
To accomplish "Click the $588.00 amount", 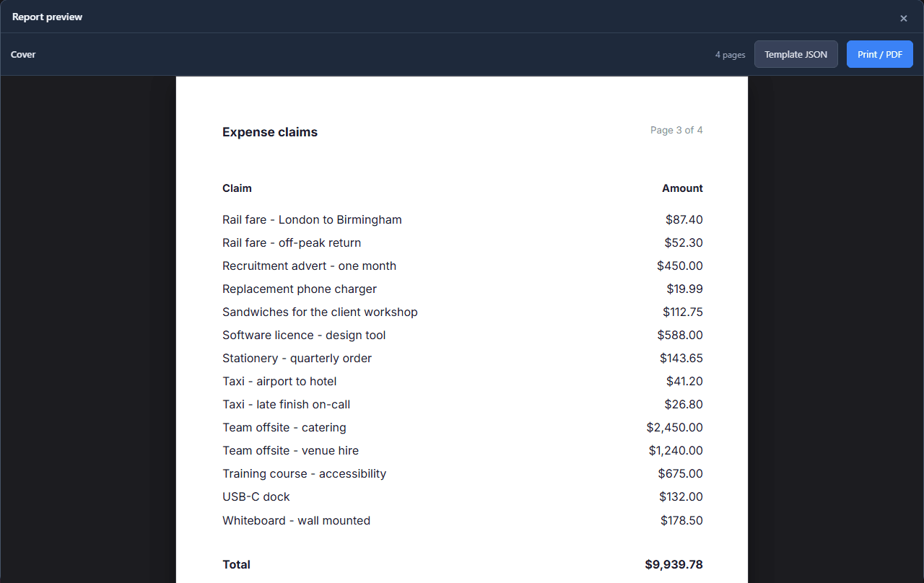I will 680,335.
